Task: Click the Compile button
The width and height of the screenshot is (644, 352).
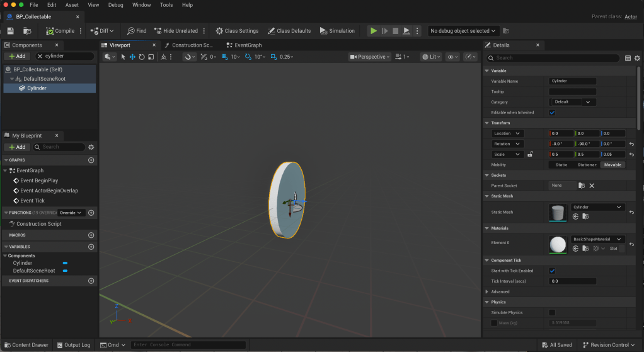Action: (60, 31)
